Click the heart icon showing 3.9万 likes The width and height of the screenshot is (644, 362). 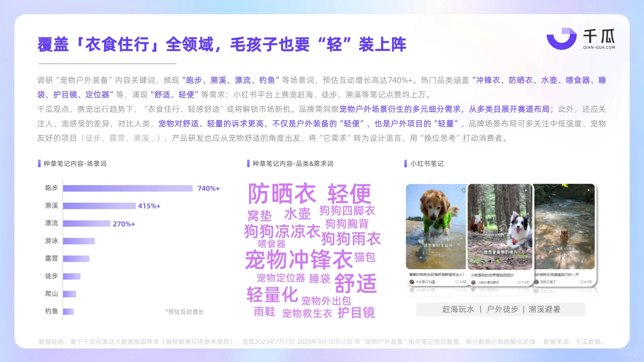[457, 282]
